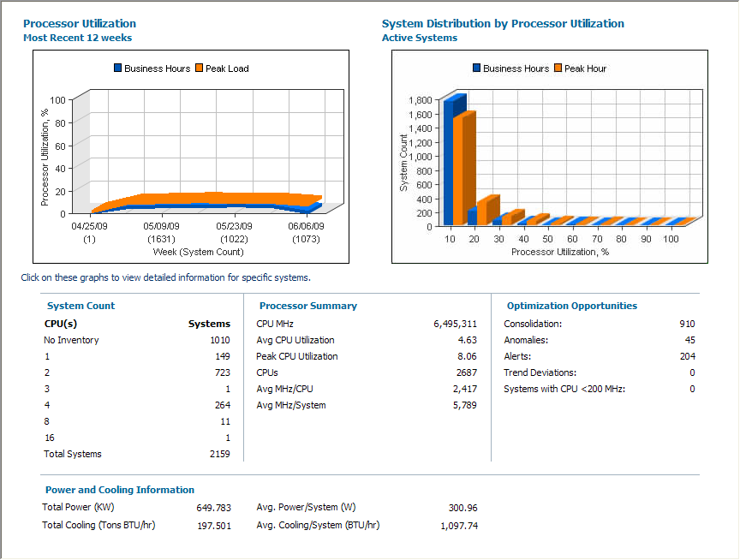Viewport: 740px width, 560px height.
Task: Click the Trend Deviations label
Action: (x=540, y=372)
